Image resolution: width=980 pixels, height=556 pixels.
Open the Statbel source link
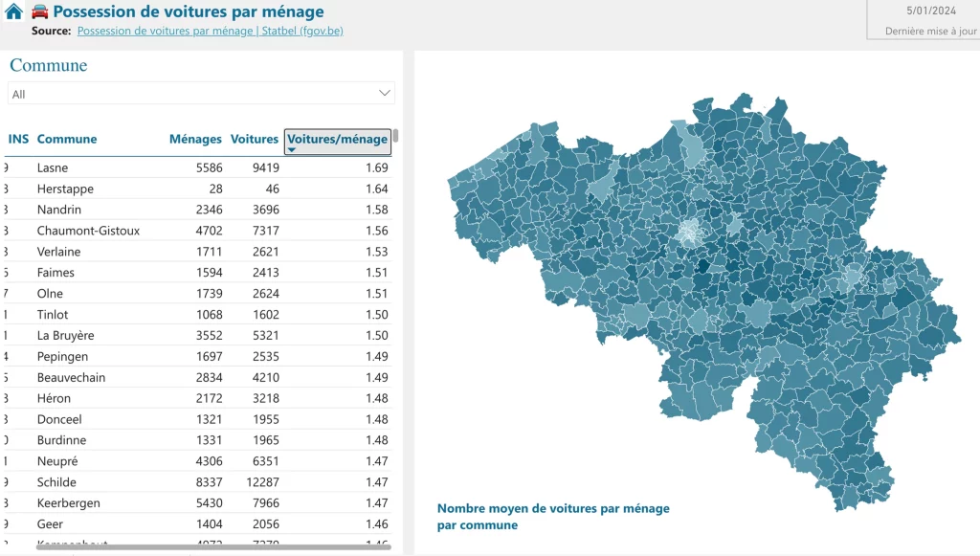[210, 31]
